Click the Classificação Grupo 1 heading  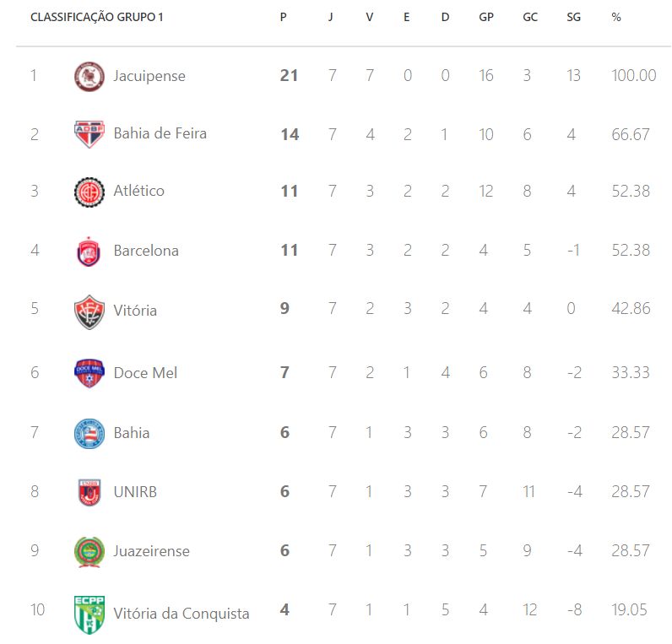coord(96,18)
